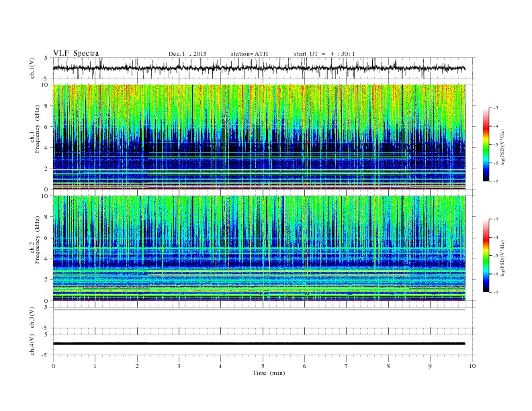532x411 pixels.
Task: Click the ch.1 voltage waveform trace
Action: (x=259, y=68)
